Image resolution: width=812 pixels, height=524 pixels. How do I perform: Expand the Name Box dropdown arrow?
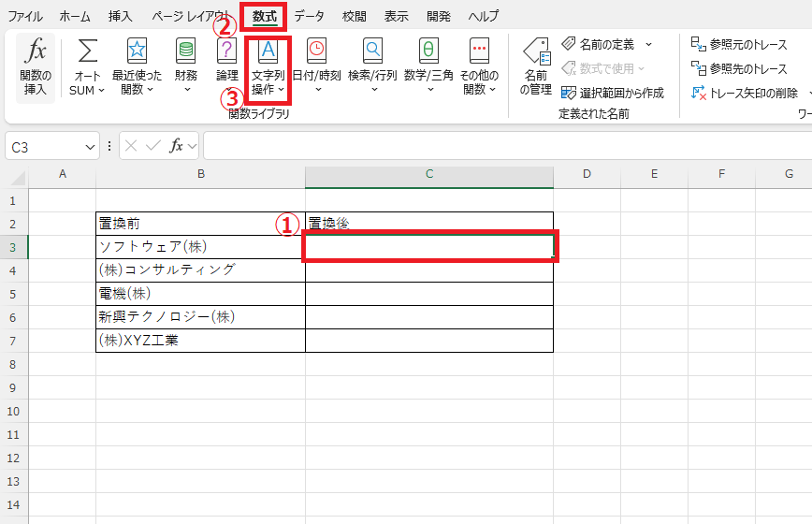[90, 148]
